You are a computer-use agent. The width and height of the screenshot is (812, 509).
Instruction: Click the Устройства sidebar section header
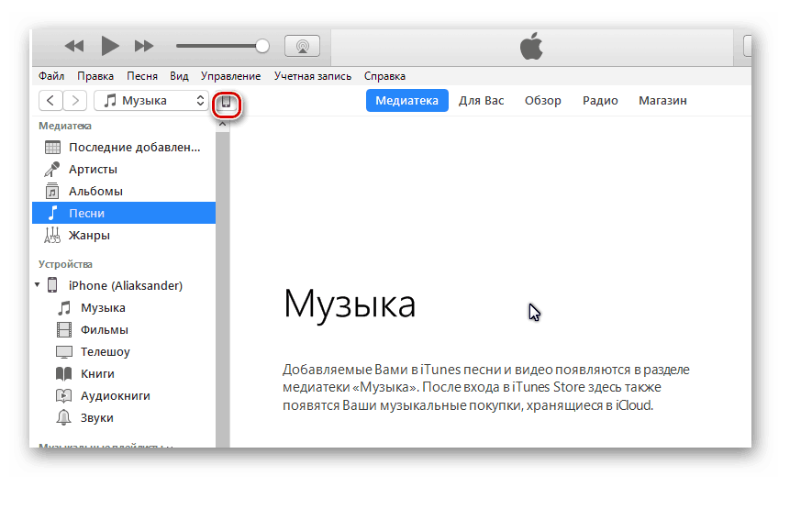(65, 264)
